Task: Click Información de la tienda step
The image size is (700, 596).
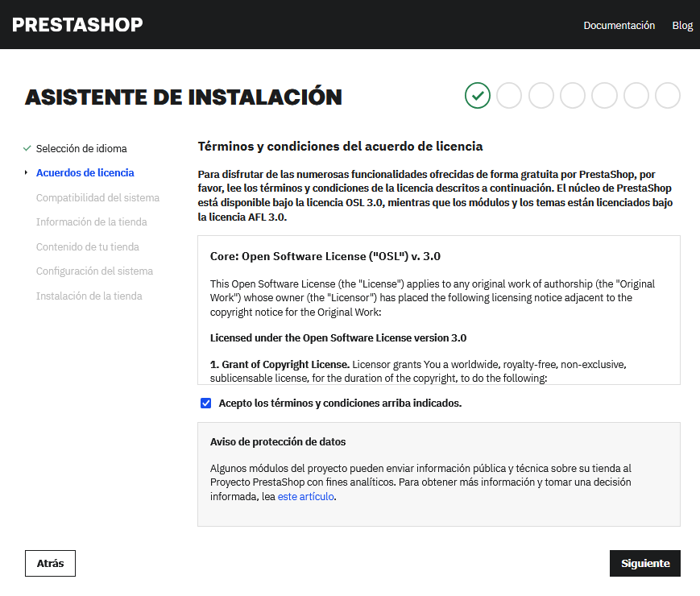Action: [x=91, y=221]
